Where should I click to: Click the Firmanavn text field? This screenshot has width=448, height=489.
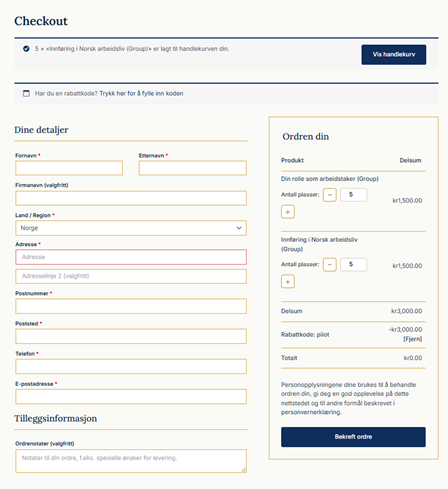tap(131, 198)
